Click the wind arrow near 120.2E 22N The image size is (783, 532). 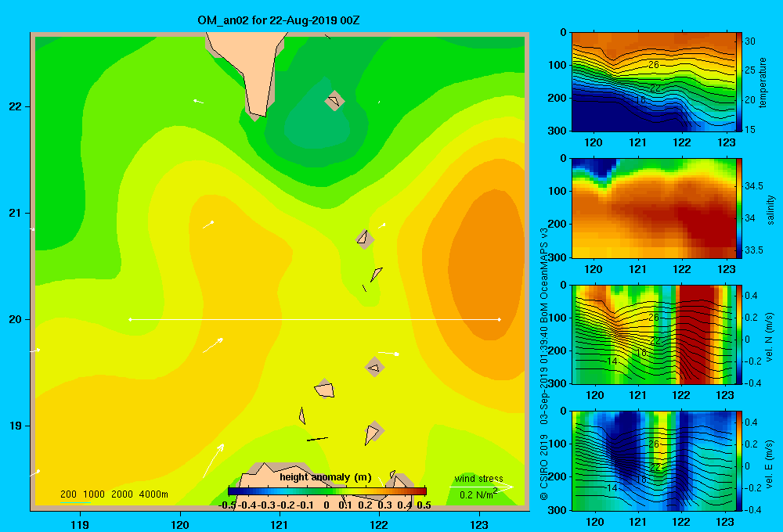pyautogui.click(x=198, y=101)
